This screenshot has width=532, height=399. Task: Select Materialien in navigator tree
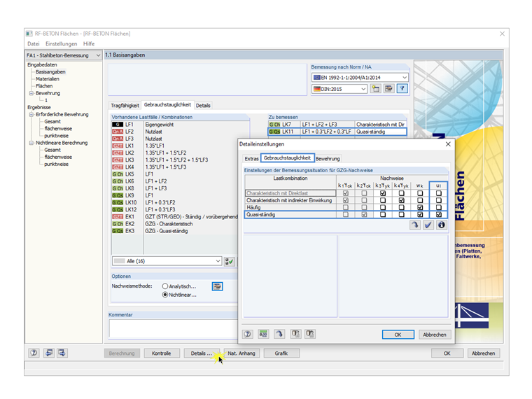48,79
